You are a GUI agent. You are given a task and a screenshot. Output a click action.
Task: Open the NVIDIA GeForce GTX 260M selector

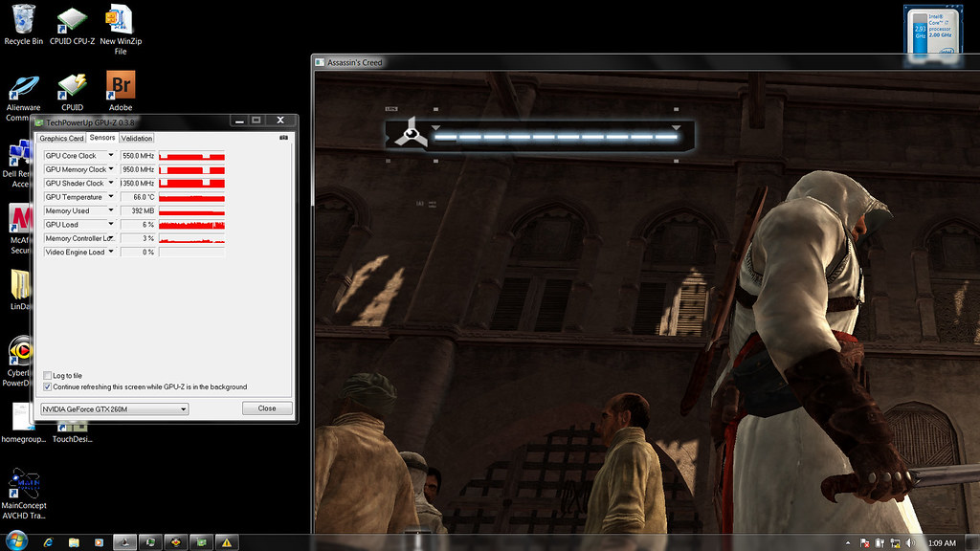point(115,409)
